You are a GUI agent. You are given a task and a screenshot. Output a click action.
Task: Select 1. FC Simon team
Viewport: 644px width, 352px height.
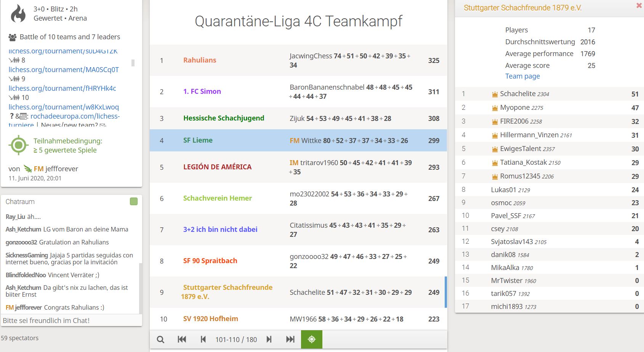coord(202,91)
